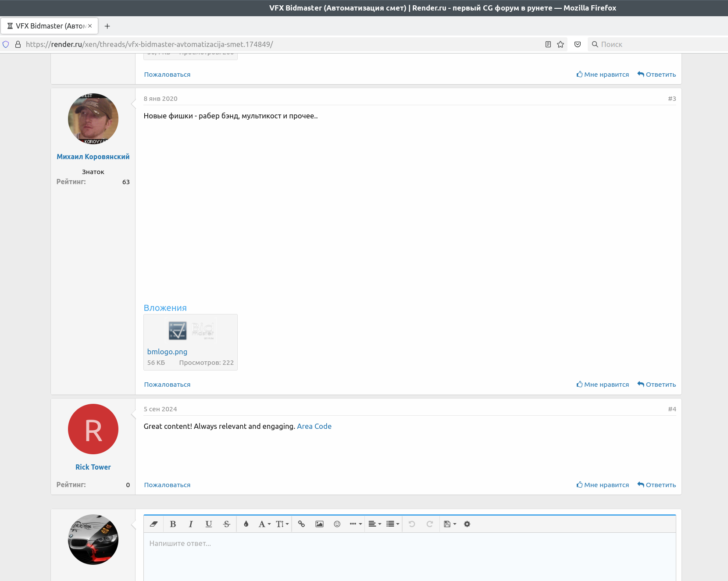The image size is (728, 581).
Task: Open the Area Code link
Action: (314, 426)
